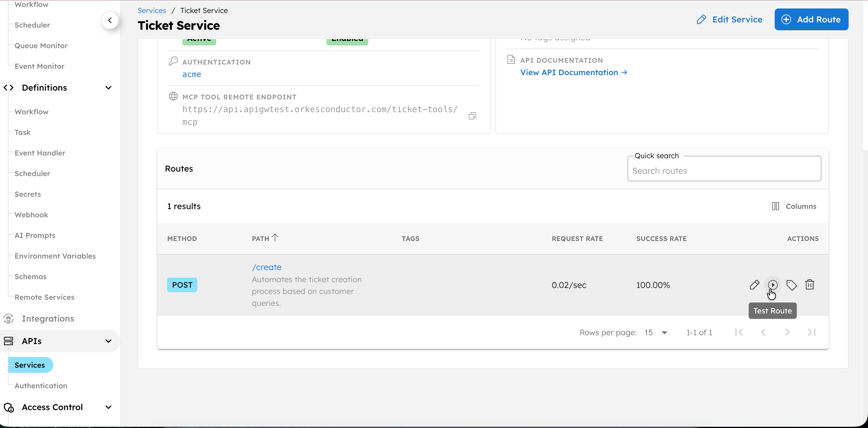Expand the Access Control section
This screenshot has width=868, height=428.
click(x=108, y=407)
